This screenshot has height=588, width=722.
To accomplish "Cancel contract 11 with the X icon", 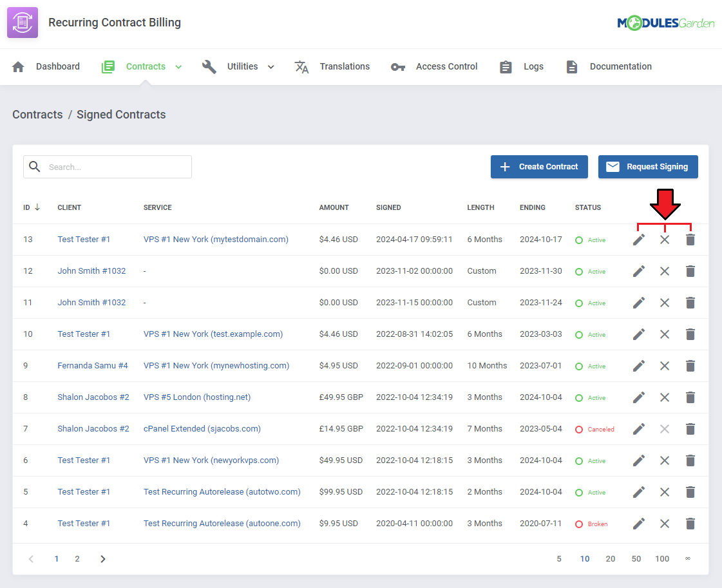I will point(665,303).
